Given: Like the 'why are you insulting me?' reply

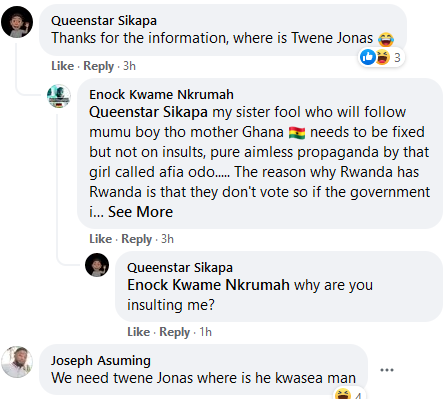Looking at the screenshot, I should pos(138,332).
